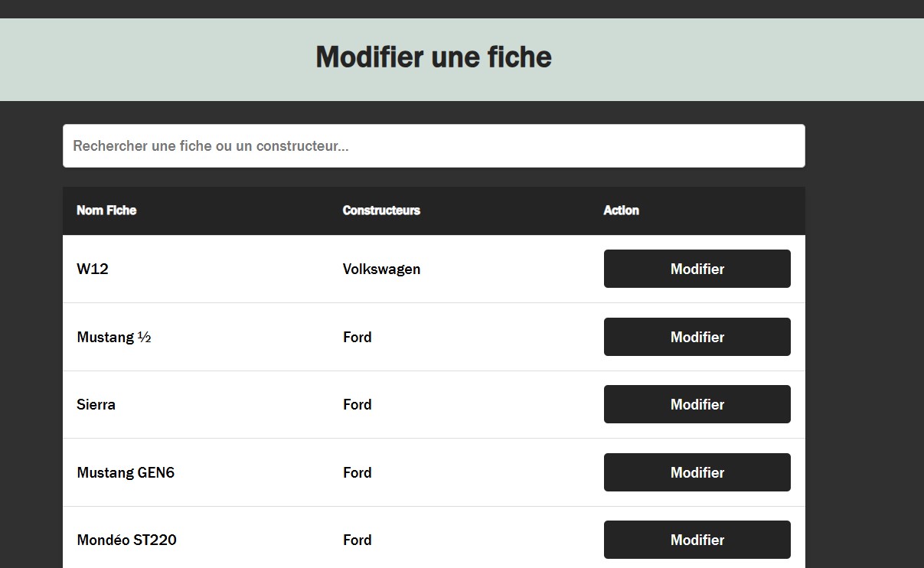
Task: Select the Constructeurs column header
Action: click(381, 211)
